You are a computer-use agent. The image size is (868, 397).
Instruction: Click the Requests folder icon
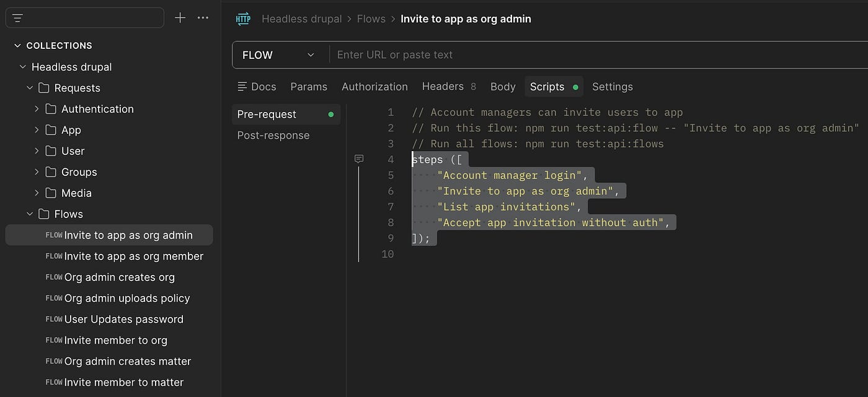tap(44, 88)
